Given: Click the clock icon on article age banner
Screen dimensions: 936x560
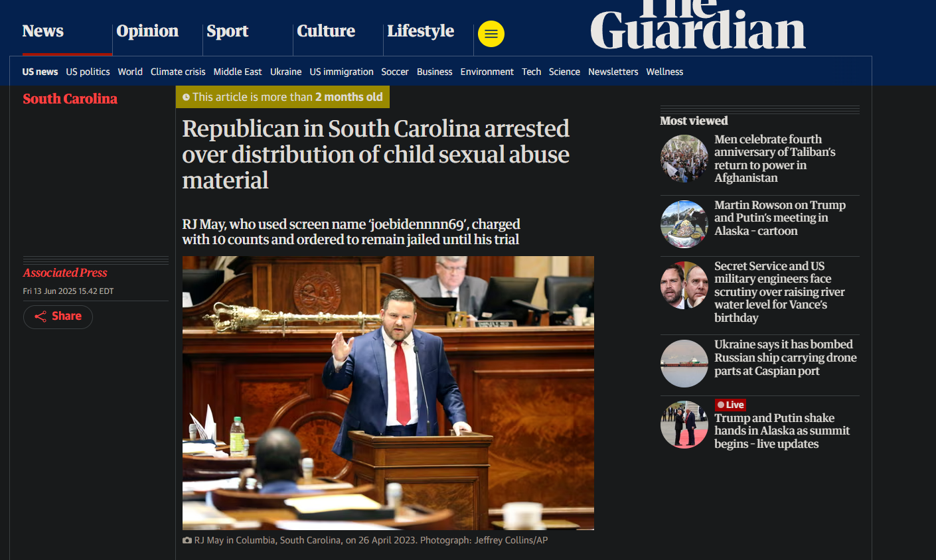Looking at the screenshot, I should point(186,98).
